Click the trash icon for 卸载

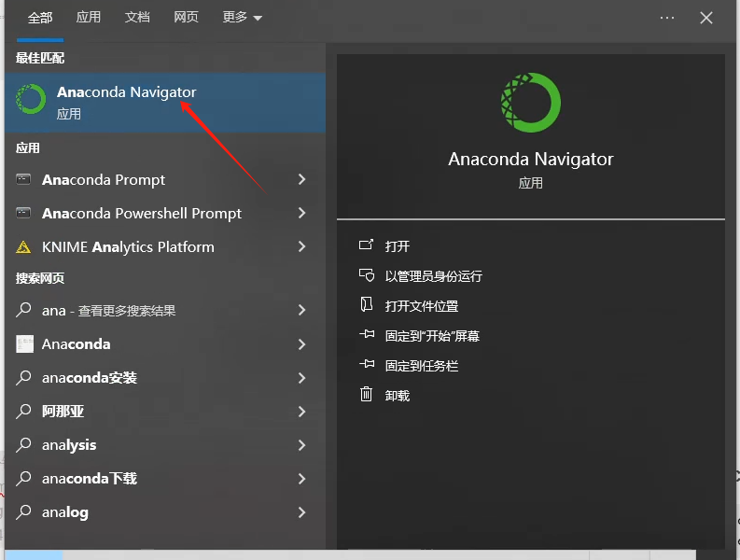tap(366, 394)
